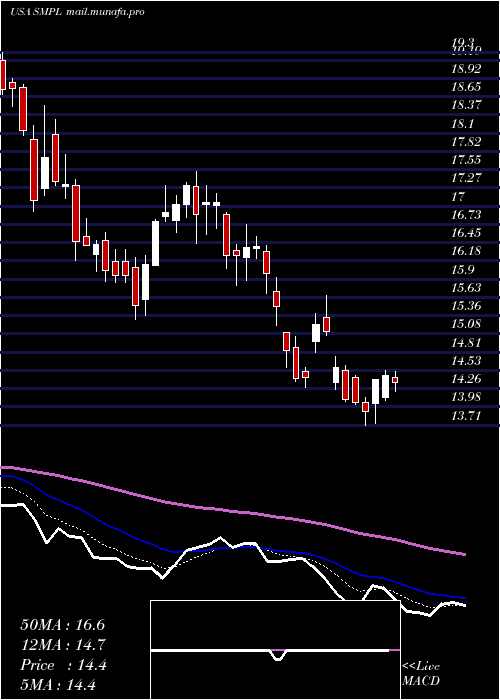This screenshot has height=700, width=500.
Task: Click the 14.26 price level label
Action: point(467,379)
